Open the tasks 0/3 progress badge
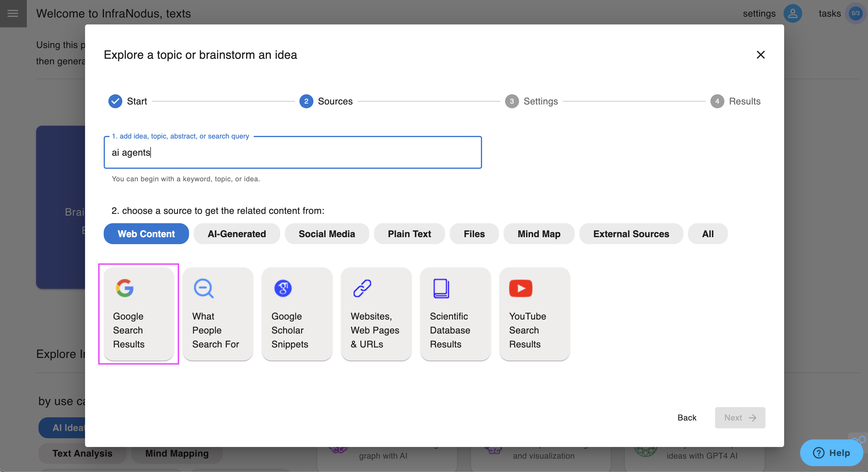This screenshot has width=868, height=472. (855, 13)
